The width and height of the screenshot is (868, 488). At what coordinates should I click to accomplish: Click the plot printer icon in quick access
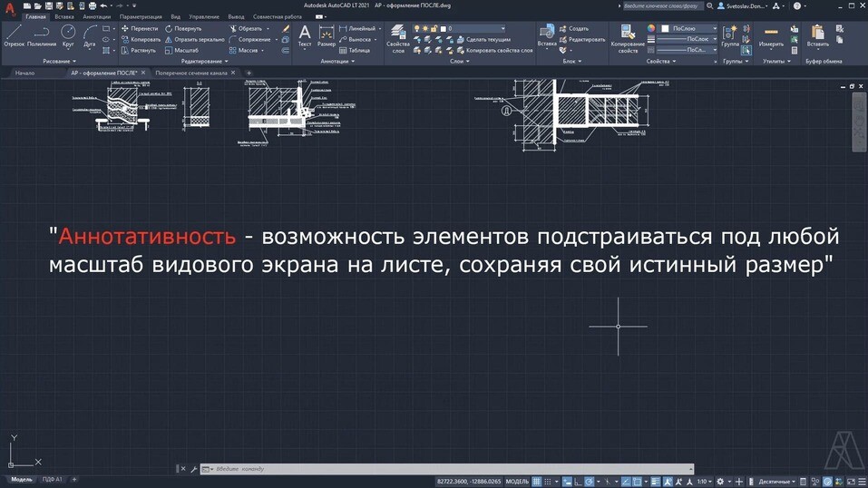[92, 5]
